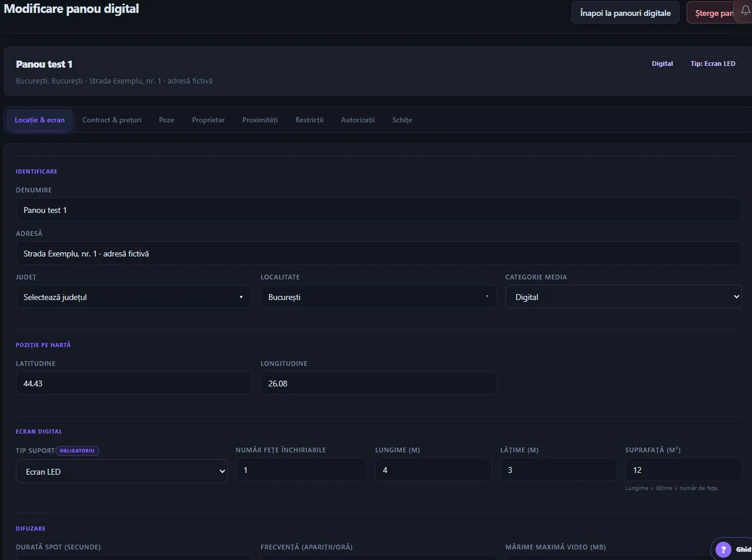This screenshot has height=560, width=752.
Task: Click the Denumire input field
Action: point(378,209)
